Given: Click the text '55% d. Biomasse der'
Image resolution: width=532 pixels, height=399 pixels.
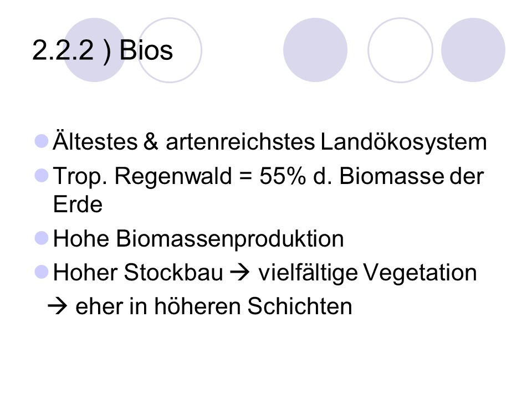Looking at the screenshot, I should 371,176.
